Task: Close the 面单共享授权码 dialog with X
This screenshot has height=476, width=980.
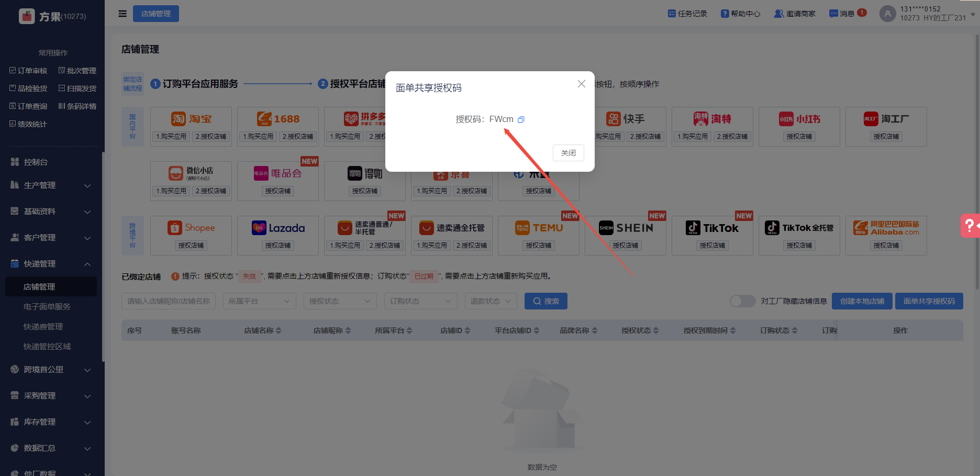Action: (581, 84)
